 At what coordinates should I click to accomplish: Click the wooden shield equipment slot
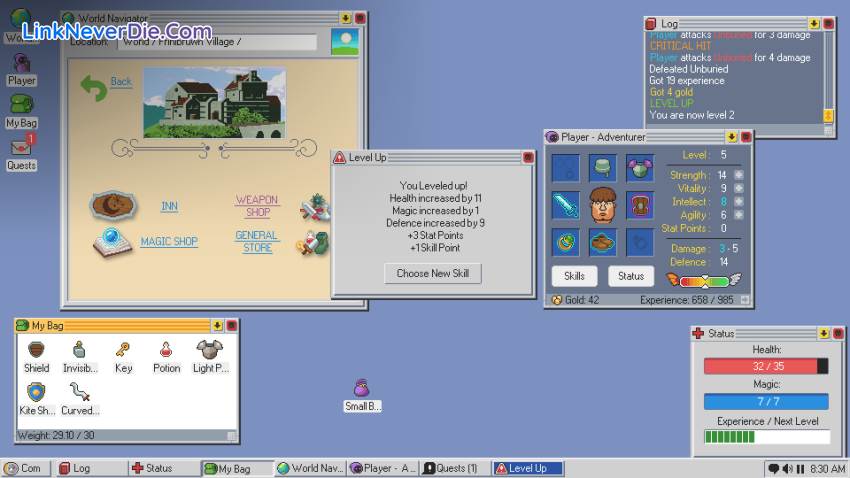coord(640,205)
